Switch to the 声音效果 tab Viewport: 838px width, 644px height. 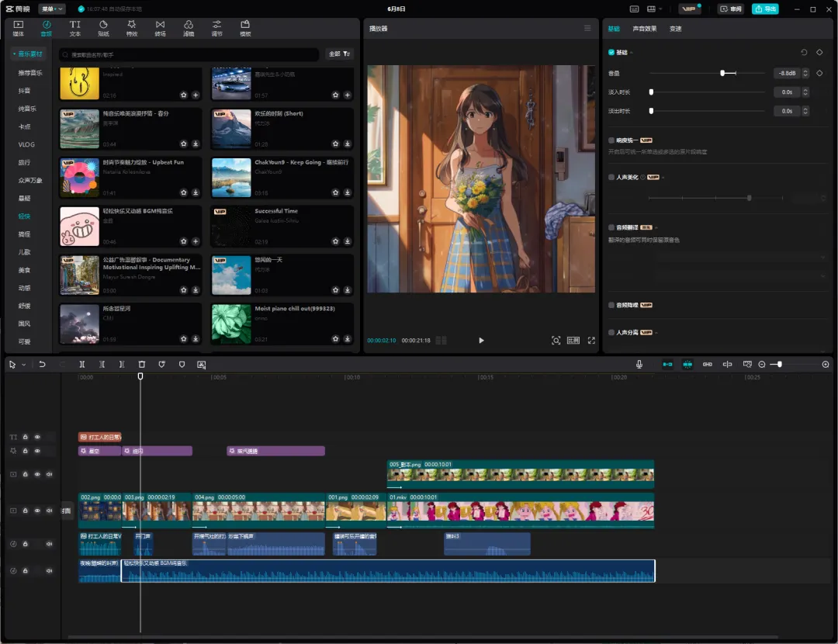[x=644, y=29]
